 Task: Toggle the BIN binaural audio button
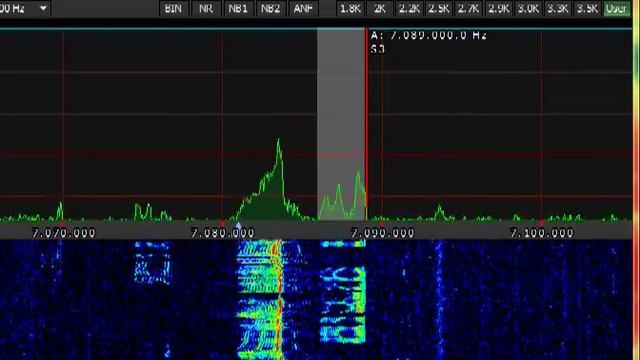173,9
